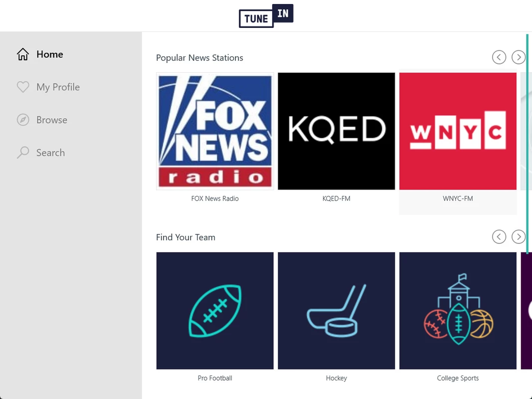Open the TuneIn logo at top
The width and height of the screenshot is (532, 399).
pyautogui.click(x=266, y=15)
